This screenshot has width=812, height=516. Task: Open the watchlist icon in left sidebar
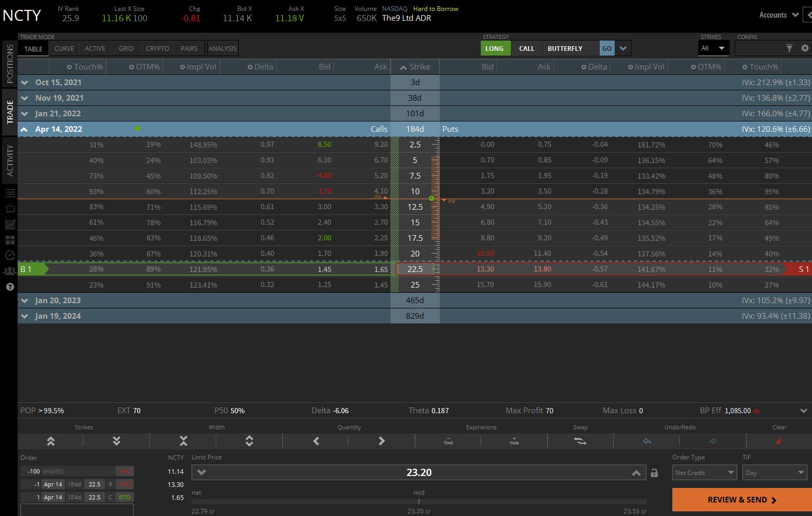point(10,193)
